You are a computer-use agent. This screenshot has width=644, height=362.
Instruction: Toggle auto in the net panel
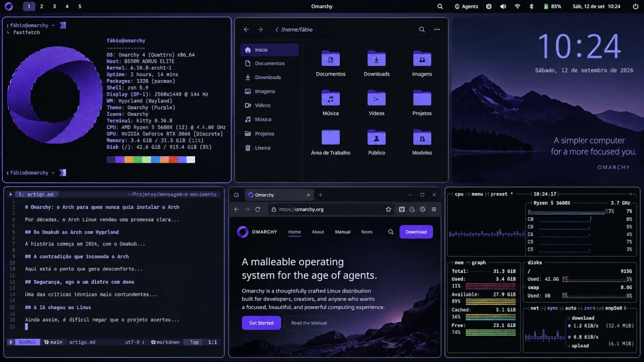[571, 308]
